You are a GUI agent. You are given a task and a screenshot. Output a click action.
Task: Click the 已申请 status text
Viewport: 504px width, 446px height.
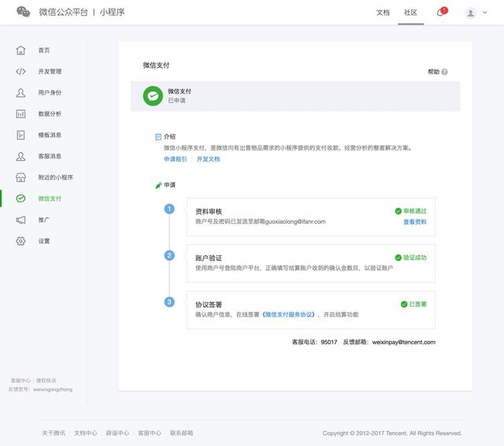point(176,101)
